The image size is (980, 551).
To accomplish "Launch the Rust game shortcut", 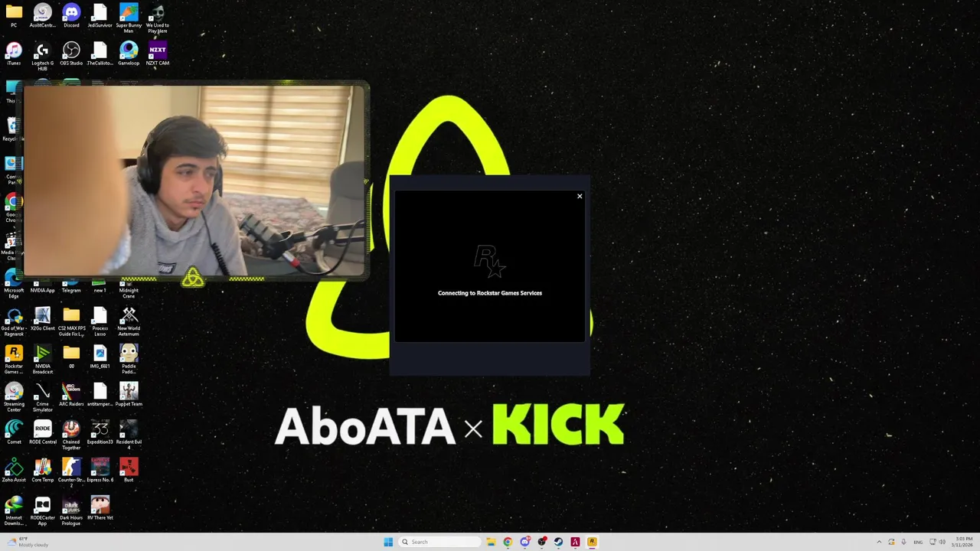I will click(x=129, y=471).
